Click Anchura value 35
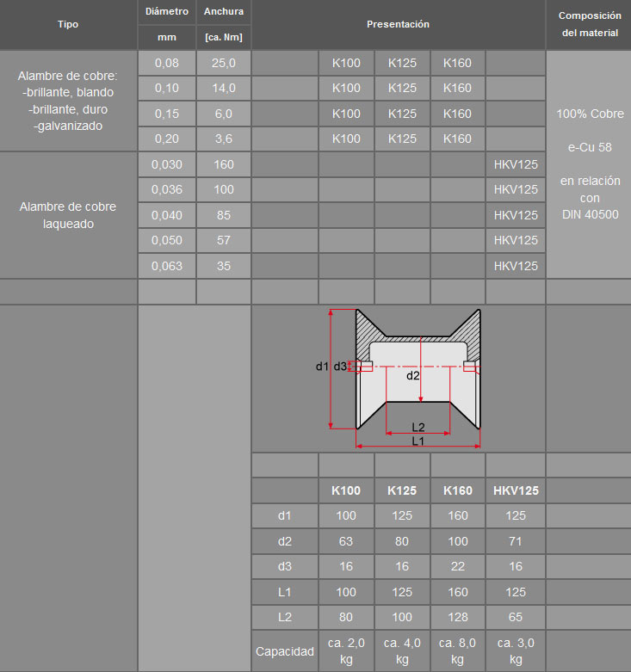 (224, 266)
